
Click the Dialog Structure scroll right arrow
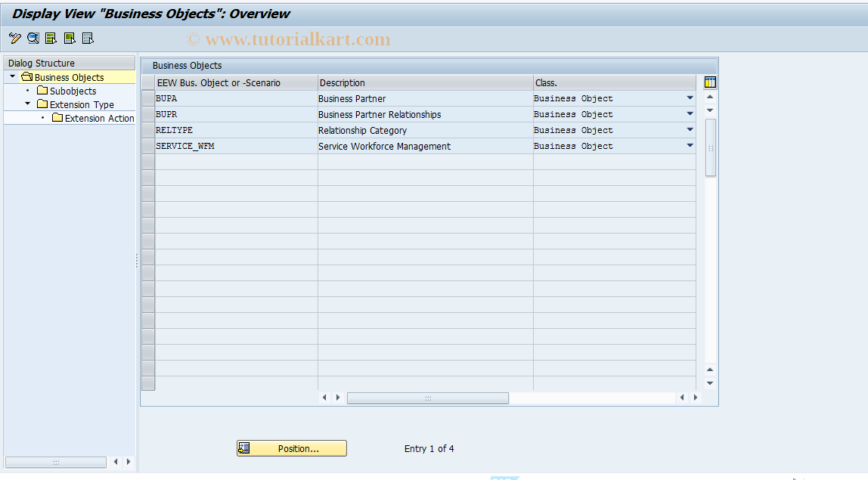[x=129, y=462]
